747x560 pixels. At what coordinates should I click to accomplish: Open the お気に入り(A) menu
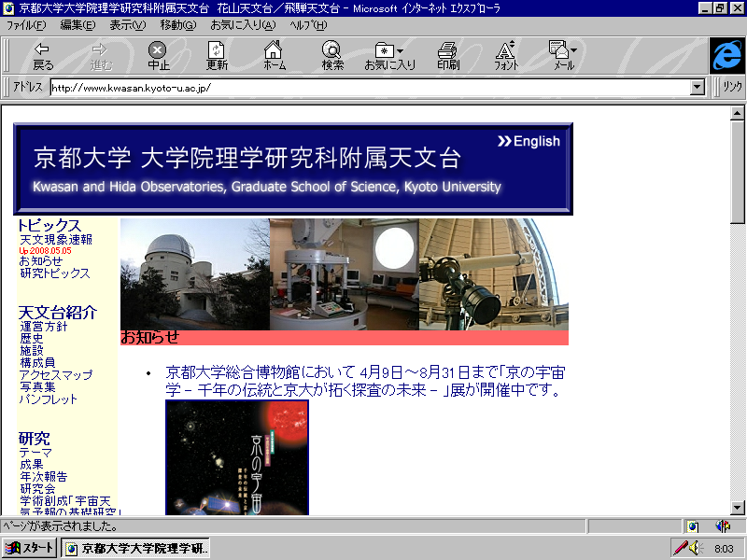tap(243, 25)
